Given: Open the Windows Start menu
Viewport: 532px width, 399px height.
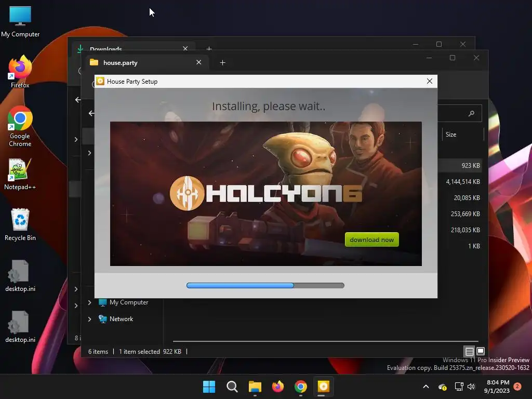Looking at the screenshot, I should pos(209,387).
